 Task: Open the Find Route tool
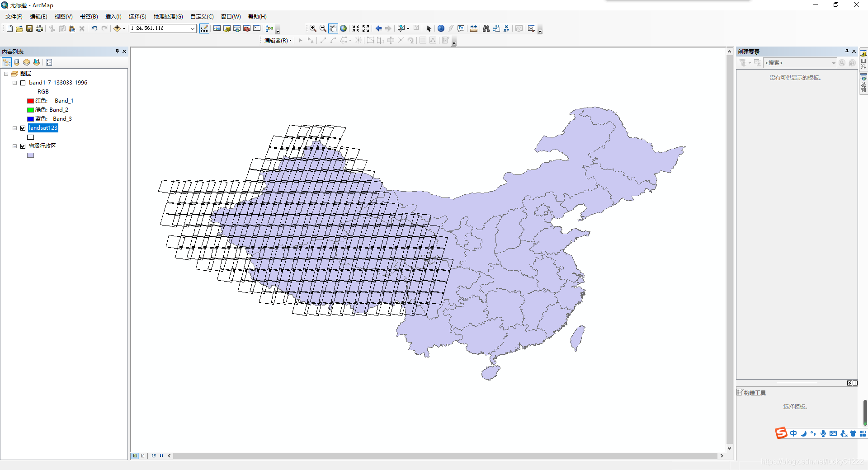coord(496,28)
